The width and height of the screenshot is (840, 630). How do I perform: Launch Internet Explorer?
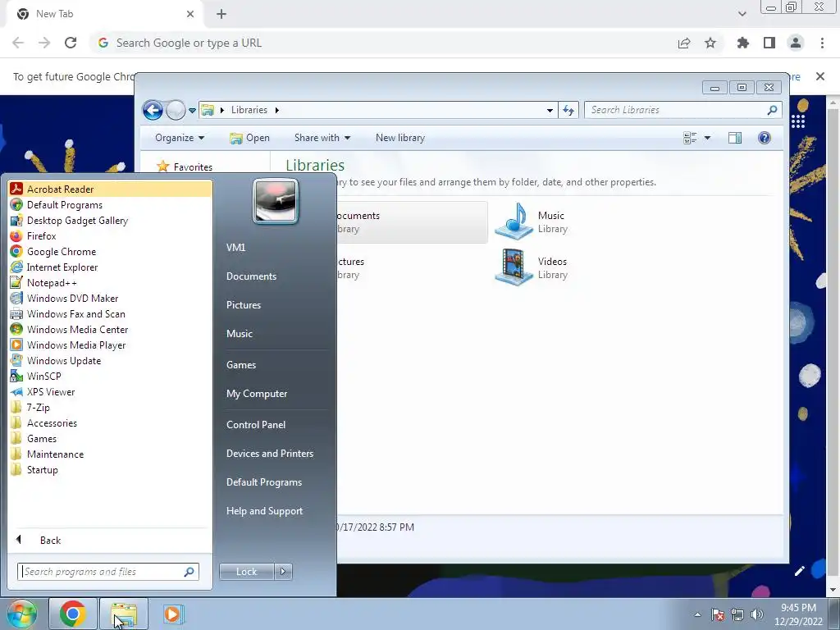[110, 267]
